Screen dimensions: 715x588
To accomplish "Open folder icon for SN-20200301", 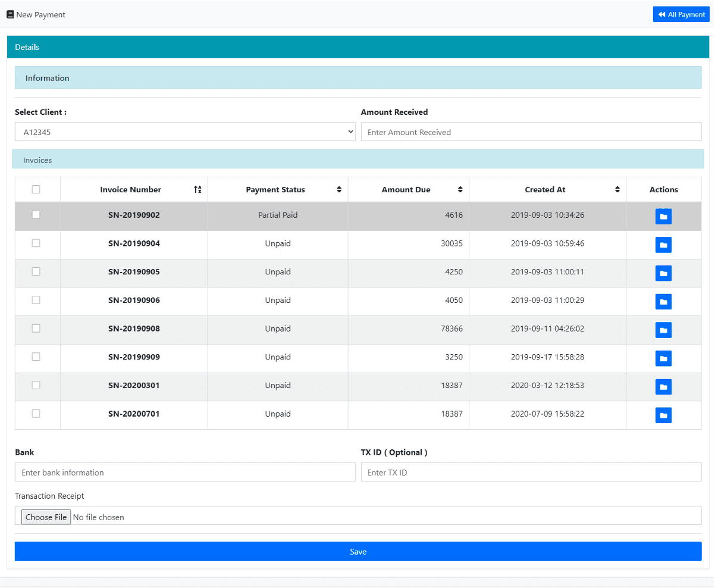I will [663, 387].
